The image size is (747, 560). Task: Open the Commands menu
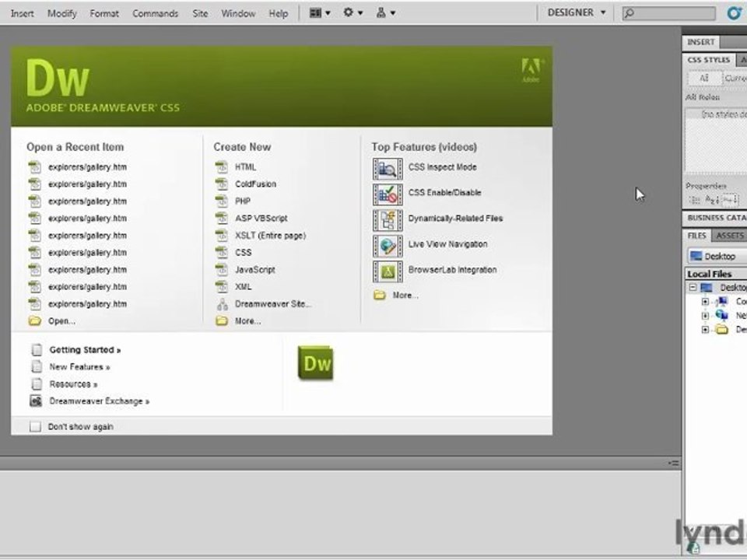point(156,13)
